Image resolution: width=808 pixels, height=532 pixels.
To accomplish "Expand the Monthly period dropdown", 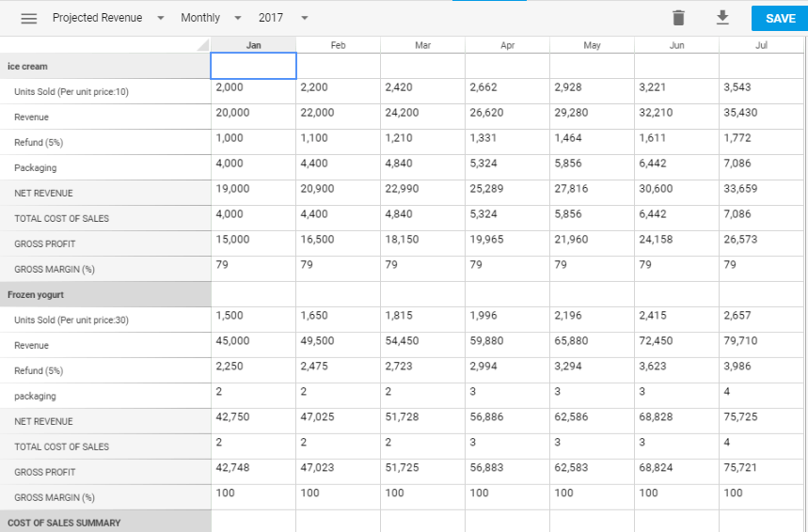I will 211,18.
